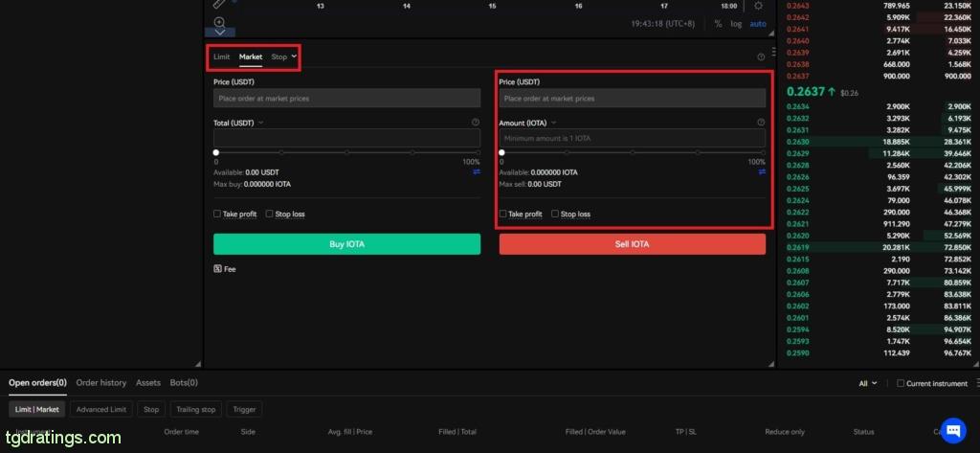Open the All filter dropdown
This screenshot has height=453, width=980.
click(x=868, y=383)
